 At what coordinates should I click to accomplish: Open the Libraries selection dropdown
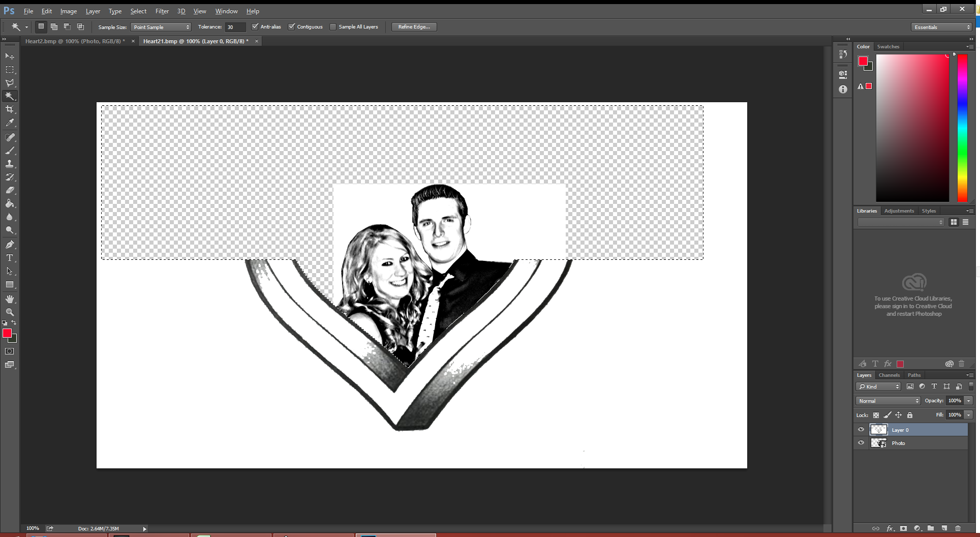click(x=901, y=222)
